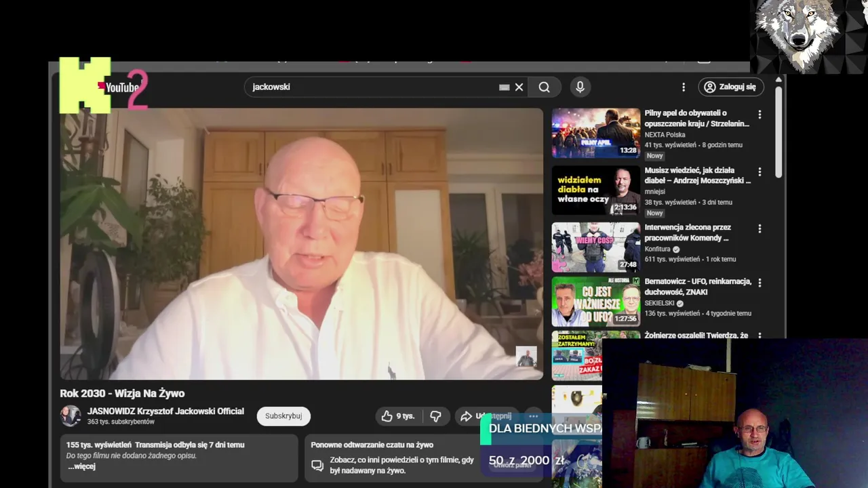This screenshot has height=488, width=868.
Task: Open options for Pilny apel do obywateli video
Action: 759,115
